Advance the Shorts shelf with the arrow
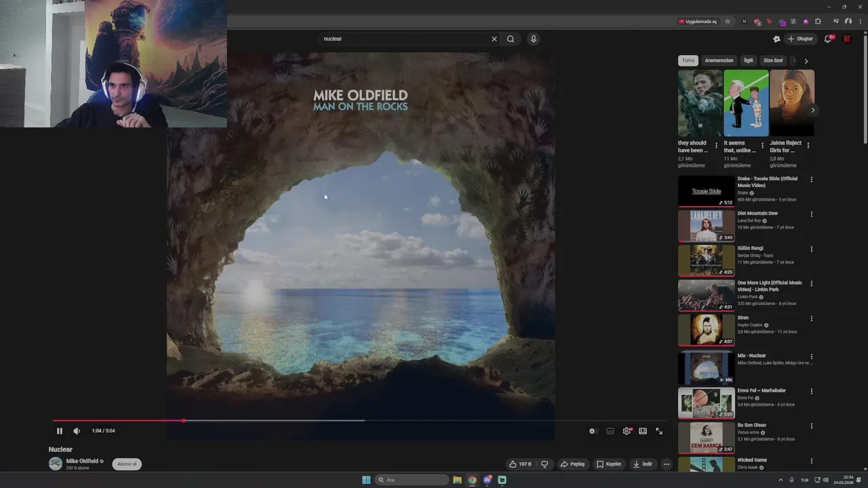 (x=813, y=110)
